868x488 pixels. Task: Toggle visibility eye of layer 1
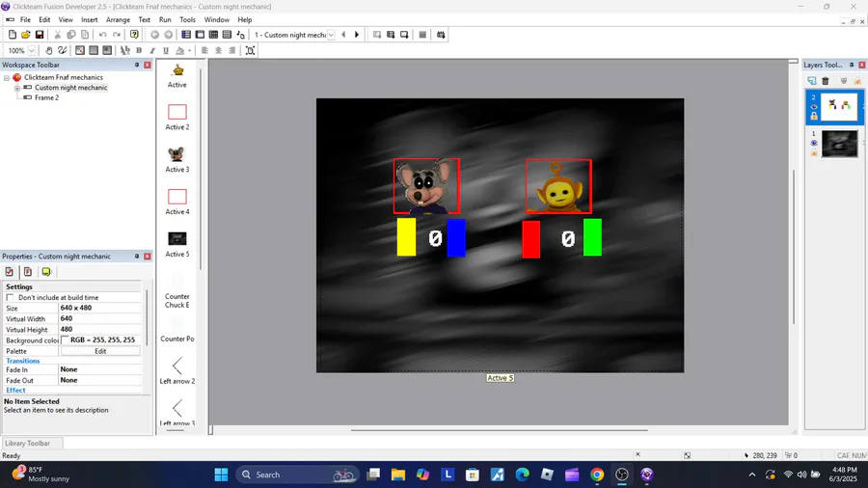click(814, 144)
